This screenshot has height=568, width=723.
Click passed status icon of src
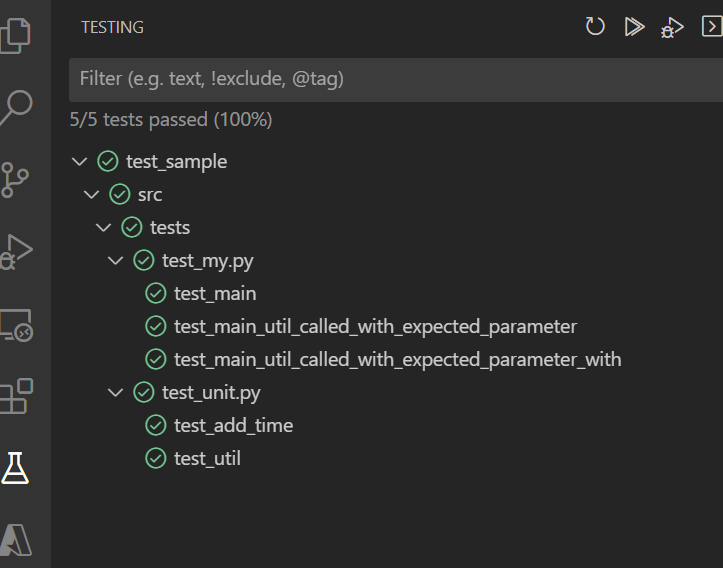pyautogui.click(x=120, y=194)
